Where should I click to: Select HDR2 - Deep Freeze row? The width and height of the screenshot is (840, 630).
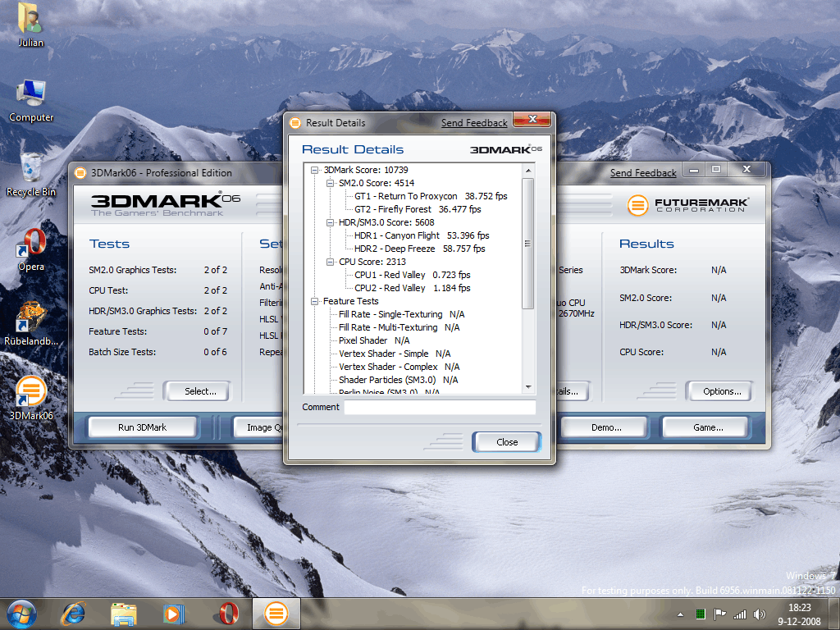tap(419, 249)
